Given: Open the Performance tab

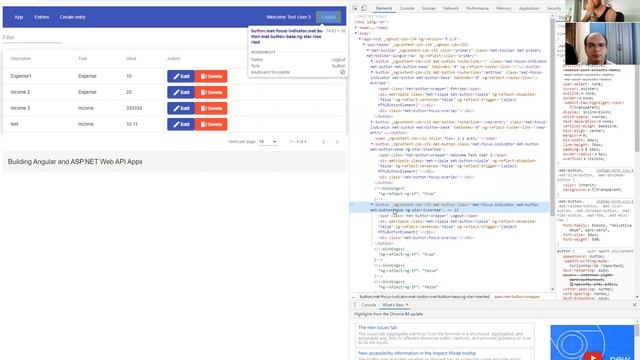Looking at the screenshot, I should coord(478,8).
